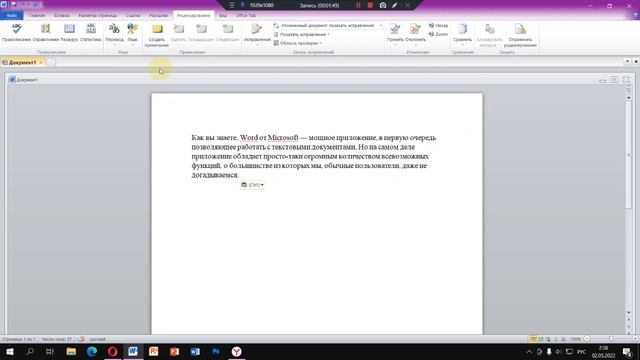This screenshot has height=360, width=640.
Task: Go to the Предыдущее comment
Action: click(201, 33)
